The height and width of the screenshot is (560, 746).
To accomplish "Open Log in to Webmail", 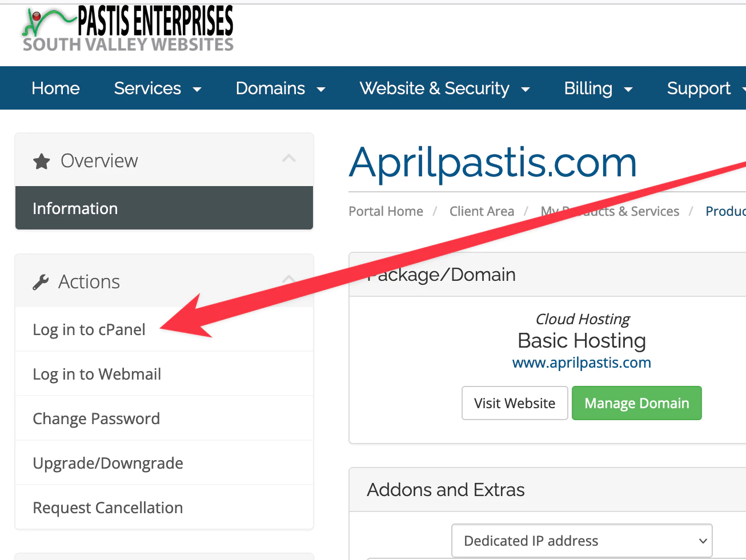I will point(97,374).
